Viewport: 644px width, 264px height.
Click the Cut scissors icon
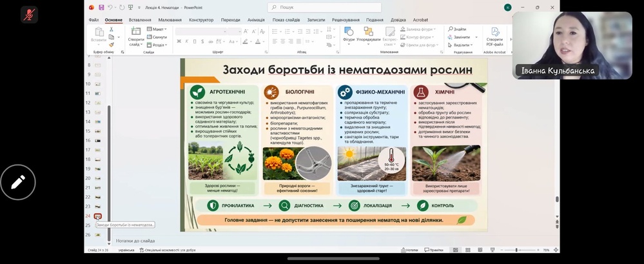(112, 30)
